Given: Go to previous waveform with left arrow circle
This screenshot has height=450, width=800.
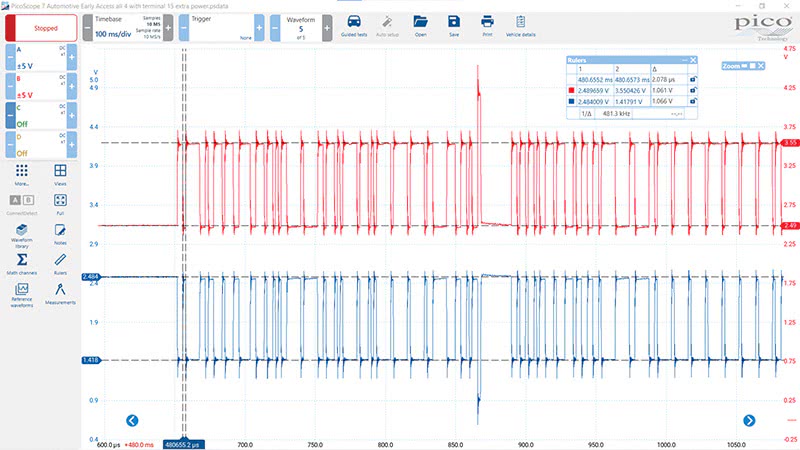Looking at the screenshot, I should (x=132, y=420).
